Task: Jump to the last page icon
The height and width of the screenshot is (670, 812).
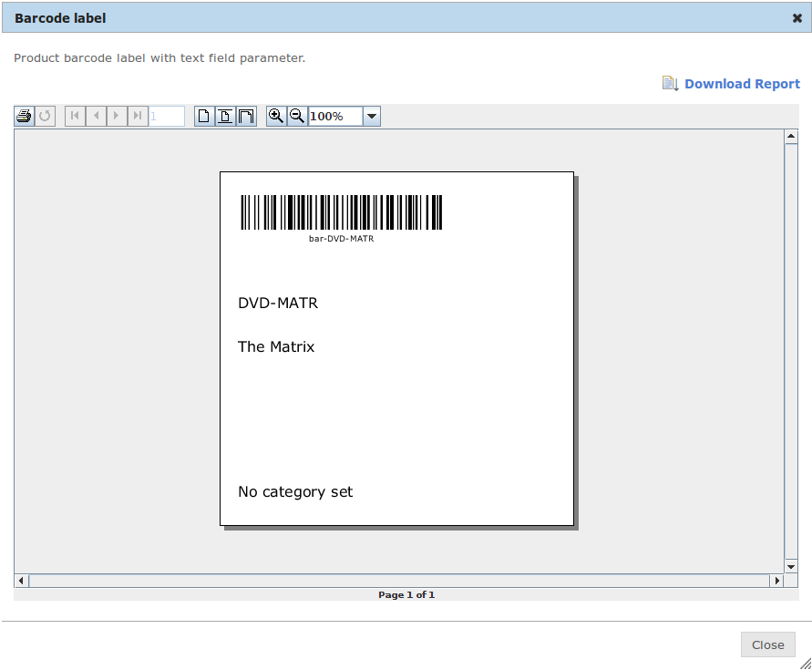Action: point(137,116)
